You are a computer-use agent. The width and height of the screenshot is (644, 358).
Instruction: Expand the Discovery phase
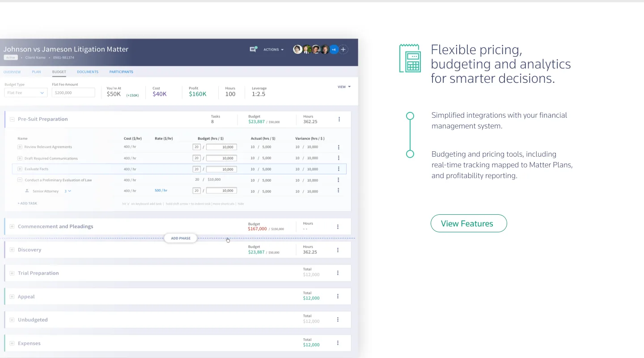(12, 250)
